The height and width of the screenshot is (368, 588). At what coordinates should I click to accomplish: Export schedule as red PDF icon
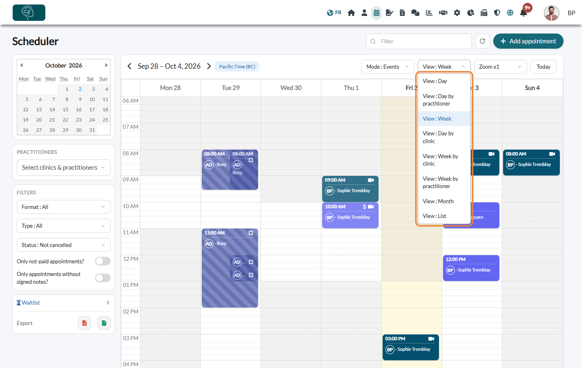click(x=85, y=323)
